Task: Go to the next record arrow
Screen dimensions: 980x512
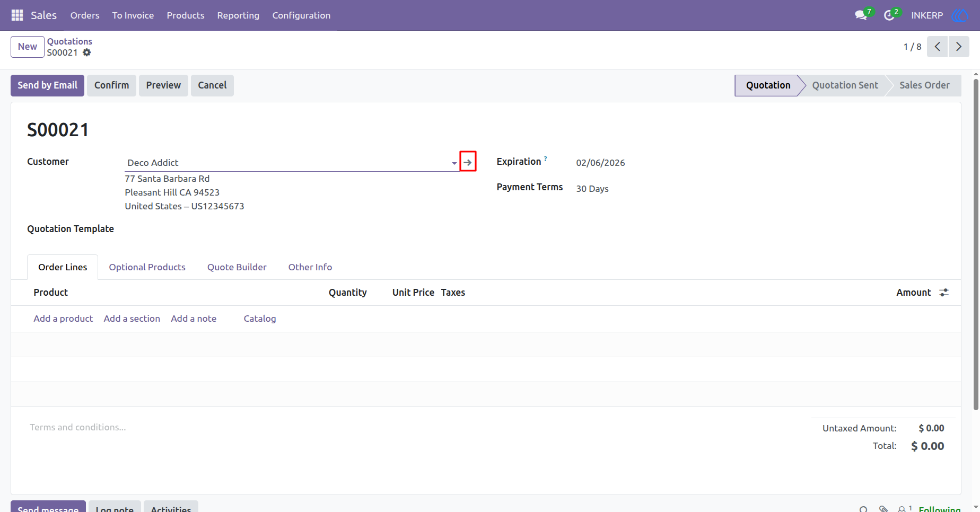Action: 959,47
